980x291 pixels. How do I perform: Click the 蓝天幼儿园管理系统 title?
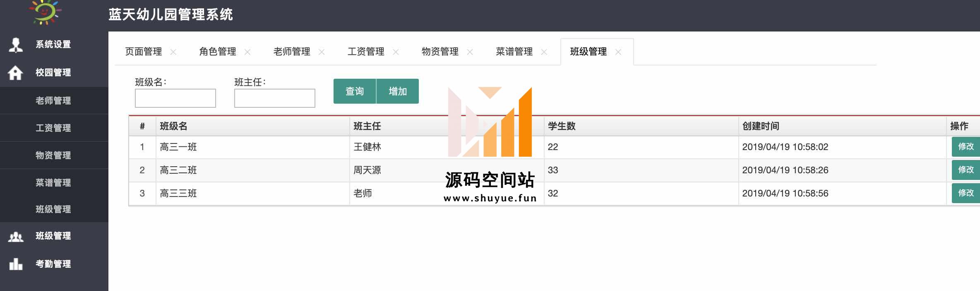171,15
